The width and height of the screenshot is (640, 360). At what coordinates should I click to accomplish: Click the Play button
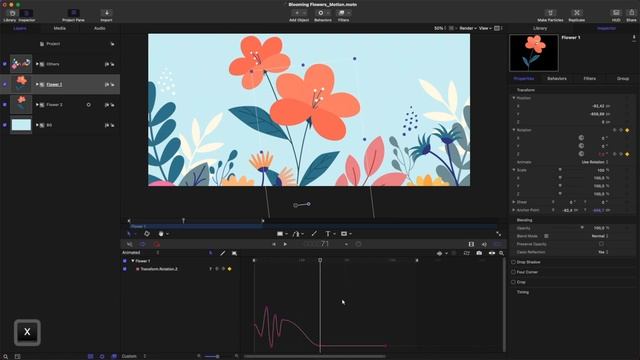[285, 244]
